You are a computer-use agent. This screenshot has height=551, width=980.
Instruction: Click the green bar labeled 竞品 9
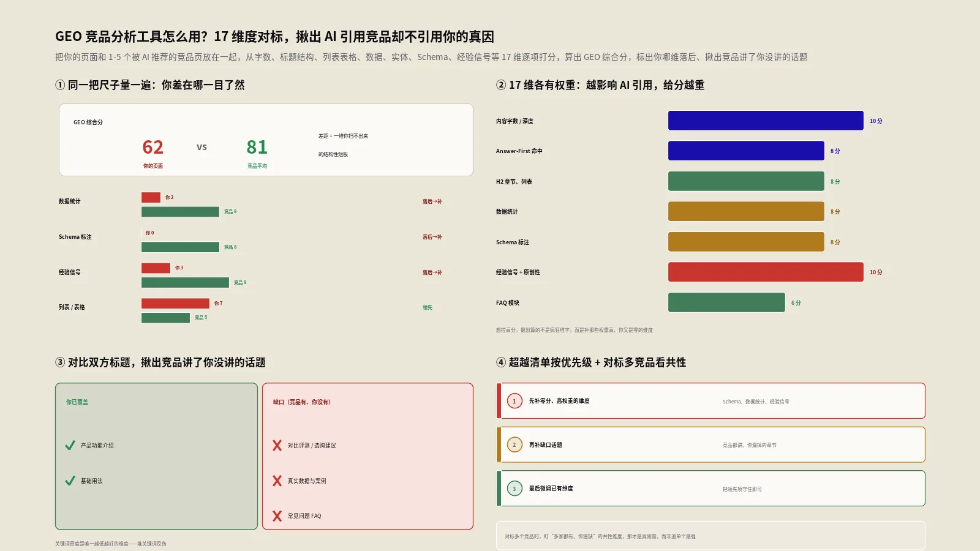pyautogui.click(x=185, y=282)
